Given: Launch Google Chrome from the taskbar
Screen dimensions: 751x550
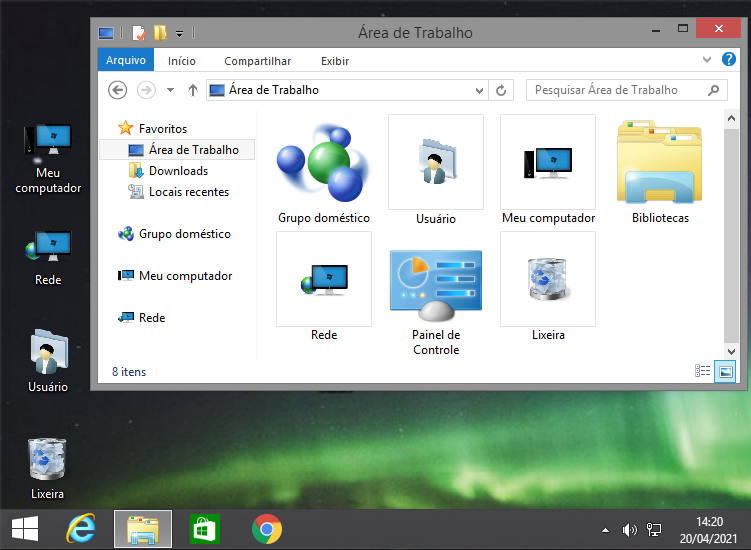Looking at the screenshot, I should [x=267, y=529].
